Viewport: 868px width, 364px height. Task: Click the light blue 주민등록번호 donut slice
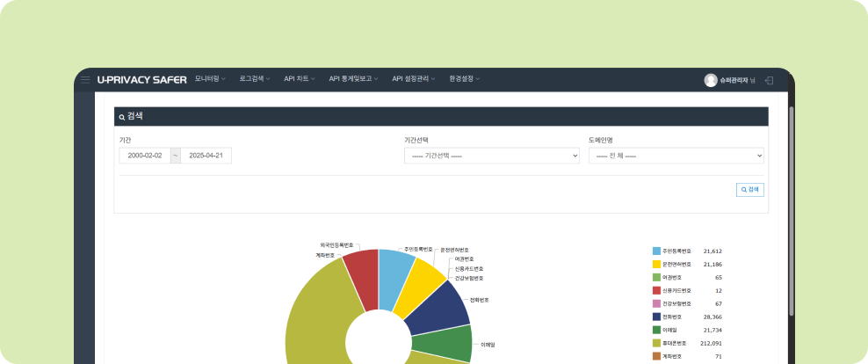click(x=394, y=279)
